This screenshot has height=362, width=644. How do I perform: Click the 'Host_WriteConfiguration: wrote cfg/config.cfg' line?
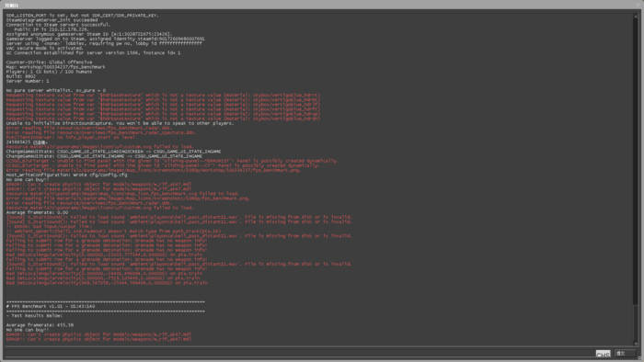coord(66,175)
